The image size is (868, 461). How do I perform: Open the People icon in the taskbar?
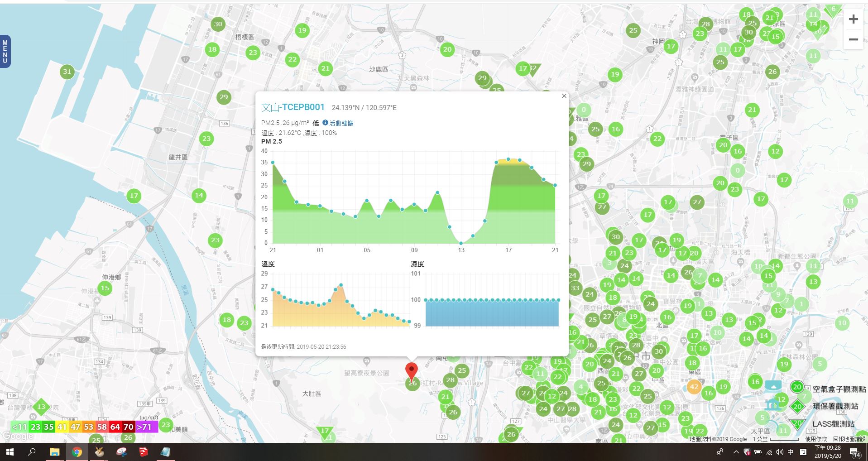click(719, 452)
